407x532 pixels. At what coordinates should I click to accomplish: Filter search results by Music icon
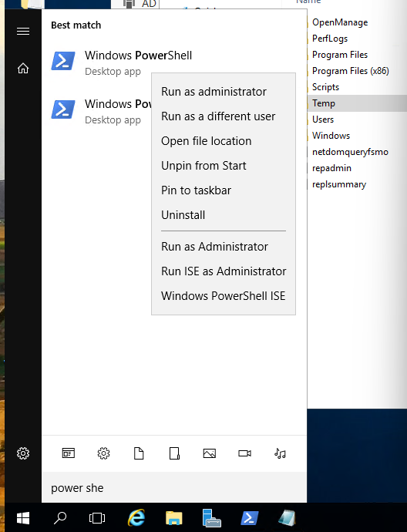click(280, 453)
